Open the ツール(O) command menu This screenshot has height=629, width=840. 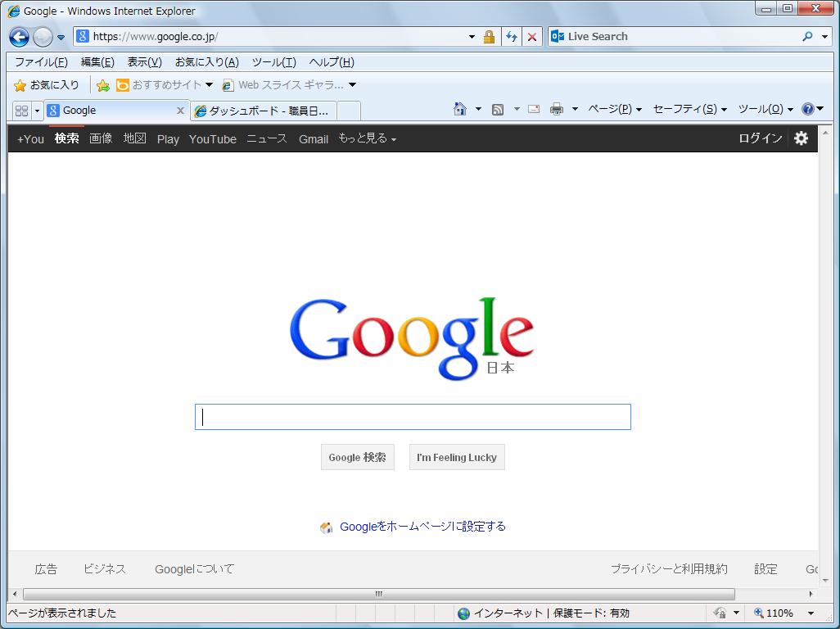pyautogui.click(x=765, y=109)
